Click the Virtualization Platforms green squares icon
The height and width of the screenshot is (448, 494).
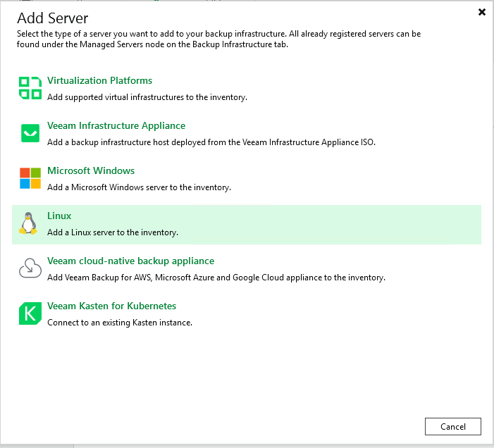[x=30, y=88]
